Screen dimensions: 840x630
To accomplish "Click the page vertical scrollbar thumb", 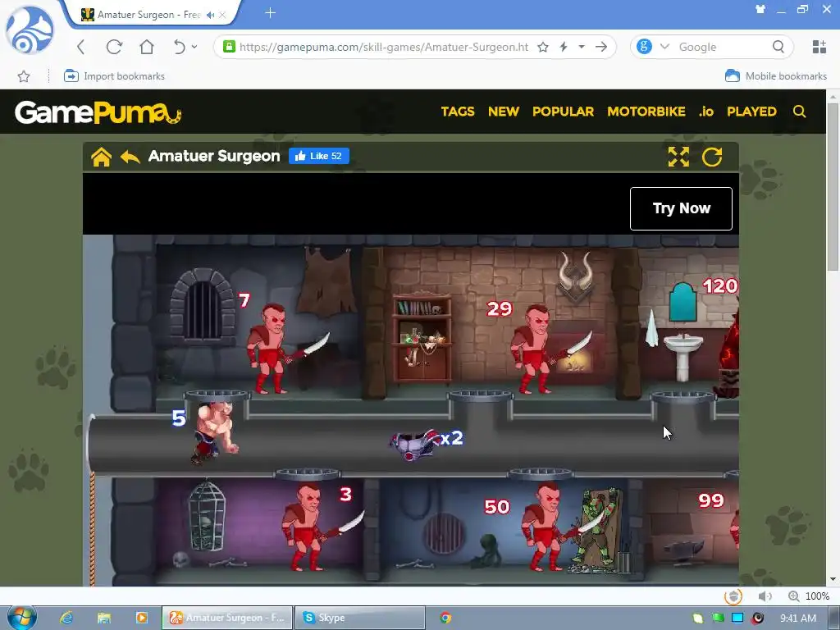I will [832, 188].
